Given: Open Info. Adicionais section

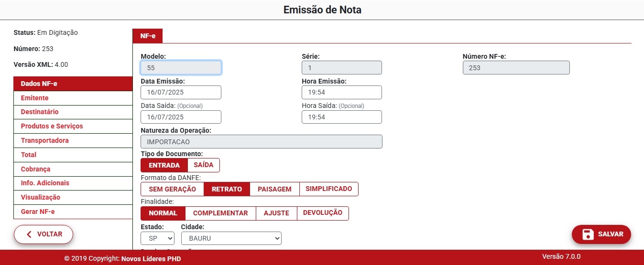Looking at the screenshot, I should (x=45, y=183).
